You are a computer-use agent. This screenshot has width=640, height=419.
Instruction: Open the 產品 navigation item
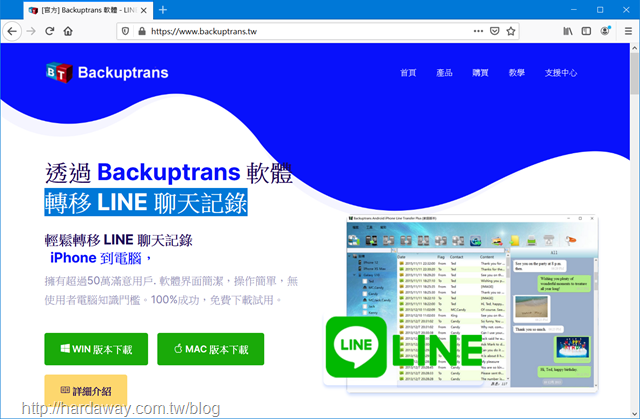tap(444, 73)
